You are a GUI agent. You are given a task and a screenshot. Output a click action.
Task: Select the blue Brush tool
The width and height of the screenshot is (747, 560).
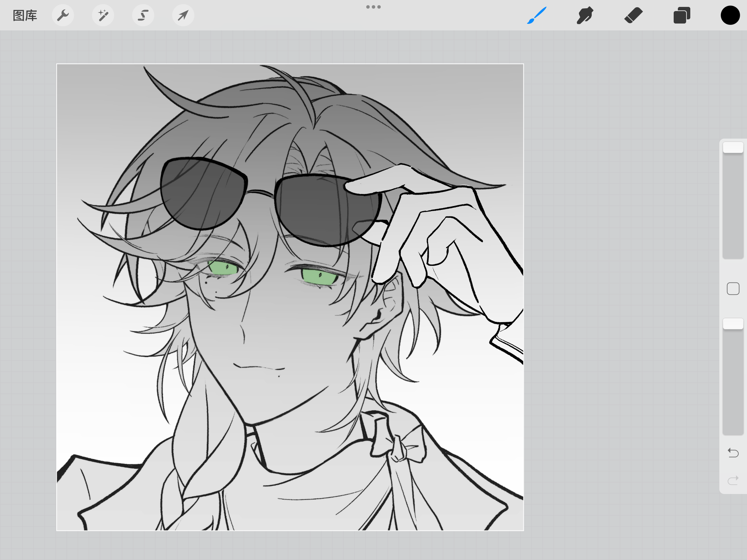[x=537, y=16]
